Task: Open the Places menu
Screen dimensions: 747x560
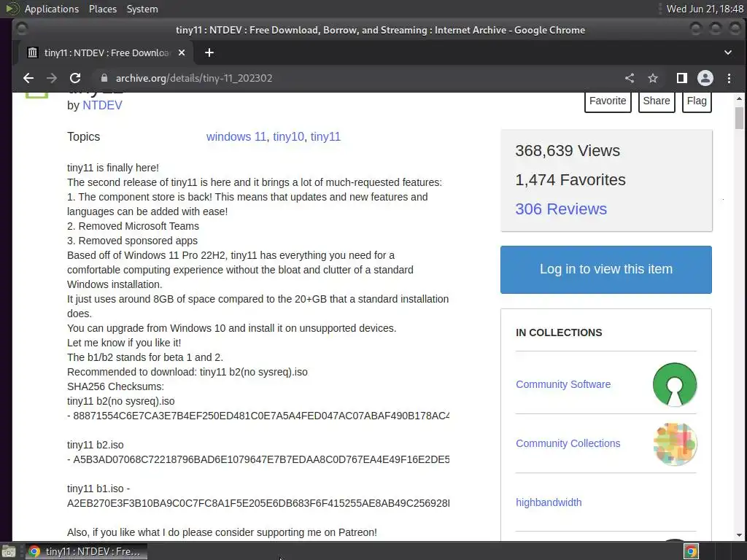Action: pos(102,9)
